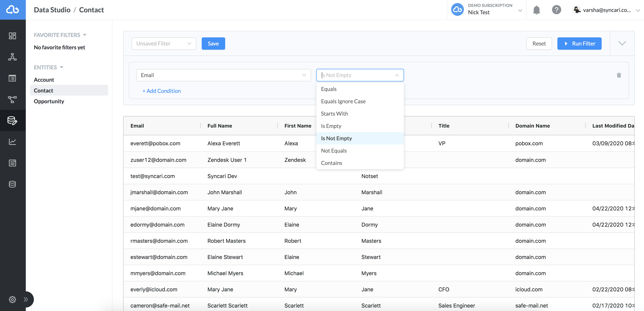
Task: Close the Is Not Empty operator dropdown
Action: (x=360, y=75)
